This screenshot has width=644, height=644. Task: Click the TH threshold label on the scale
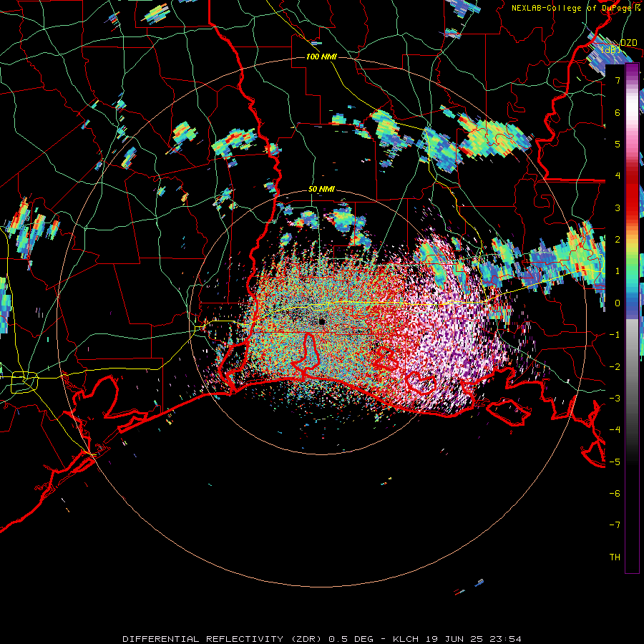[x=615, y=557]
